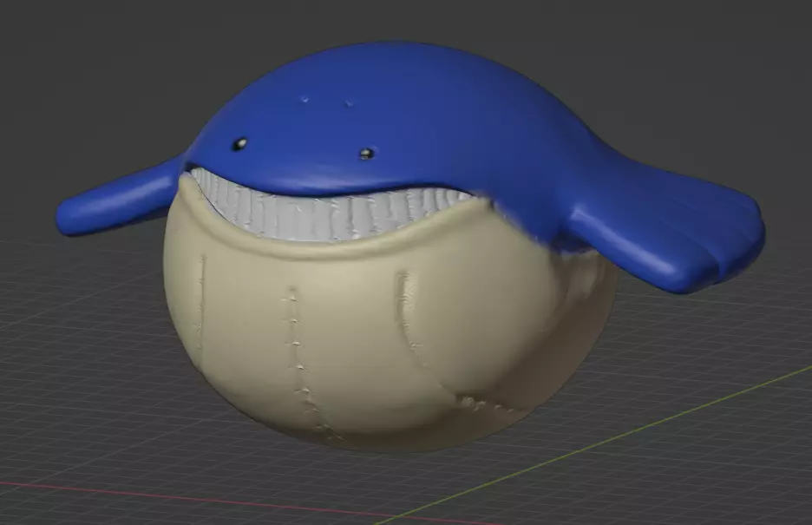Click the whale's eye nearest the left flipper
The image size is (812, 525).
point(240,144)
